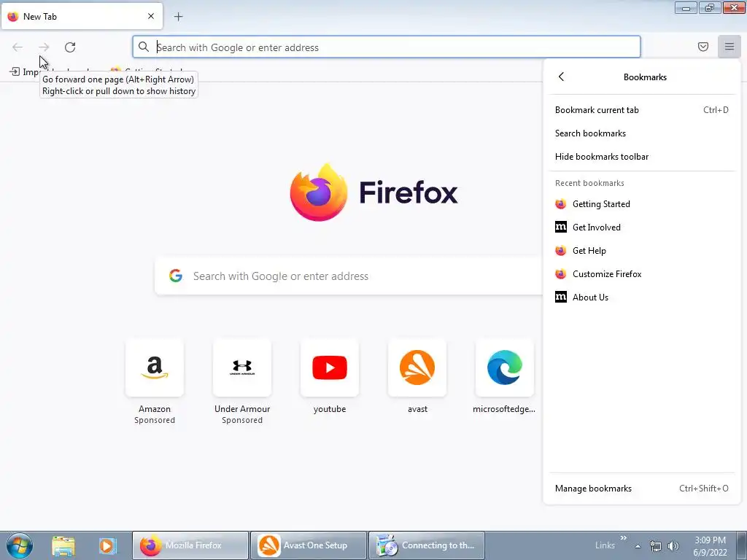The width and height of the screenshot is (747, 560).
Task: Click the Firefox icon beside Getting Started
Action: click(561, 204)
